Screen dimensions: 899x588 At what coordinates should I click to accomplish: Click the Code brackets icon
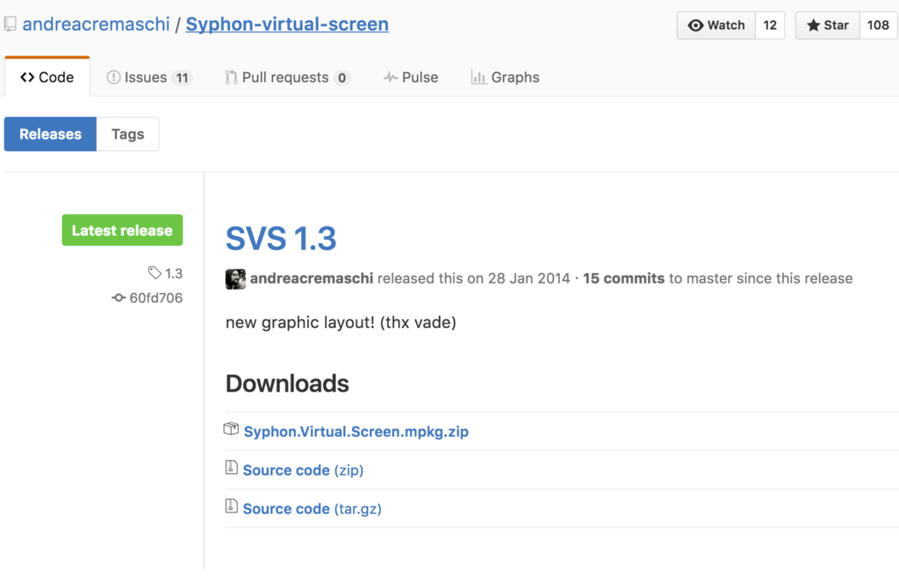click(x=27, y=77)
